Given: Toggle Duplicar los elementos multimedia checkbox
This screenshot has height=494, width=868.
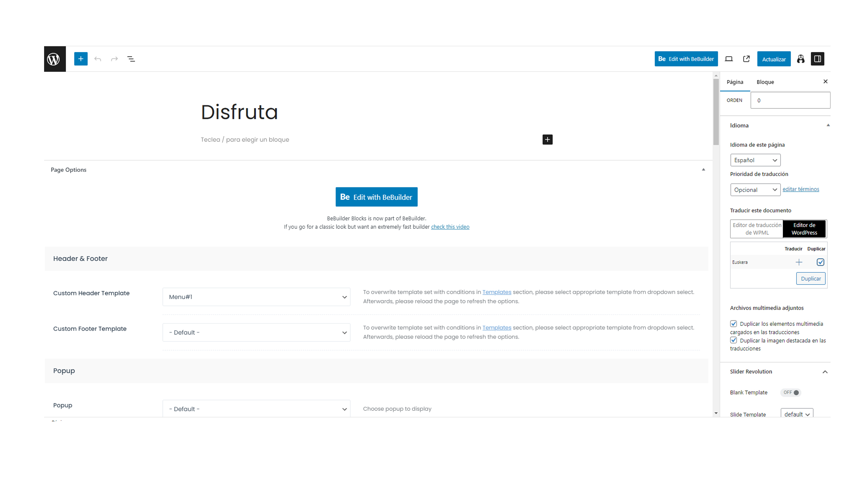Looking at the screenshot, I should [x=734, y=324].
